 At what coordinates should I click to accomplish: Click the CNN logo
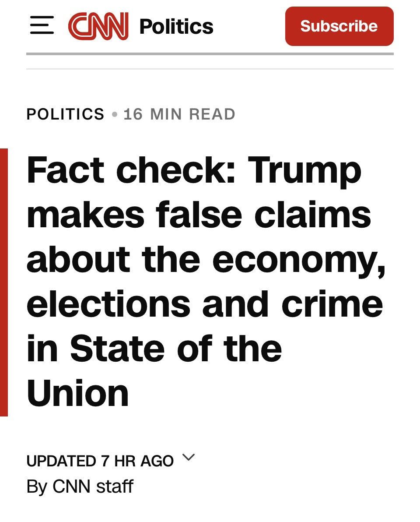[x=98, y=26]
